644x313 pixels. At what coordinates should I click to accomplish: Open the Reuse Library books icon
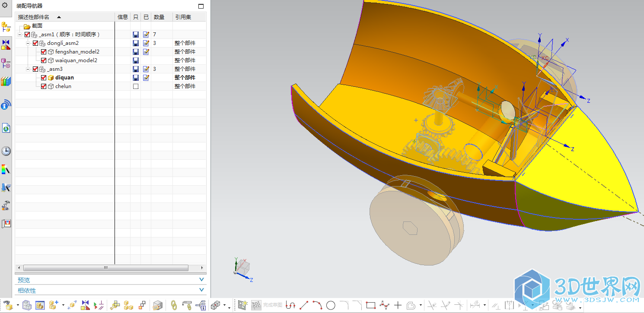(6, 81)
